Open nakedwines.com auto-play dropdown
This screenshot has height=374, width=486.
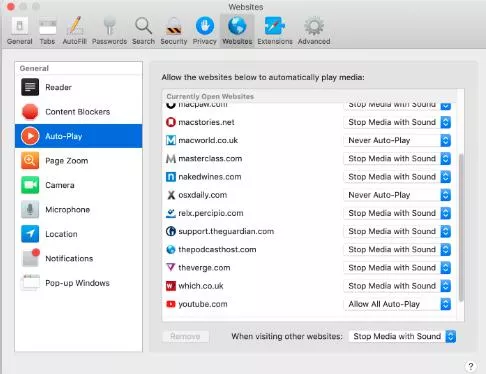tap(397, 177)
